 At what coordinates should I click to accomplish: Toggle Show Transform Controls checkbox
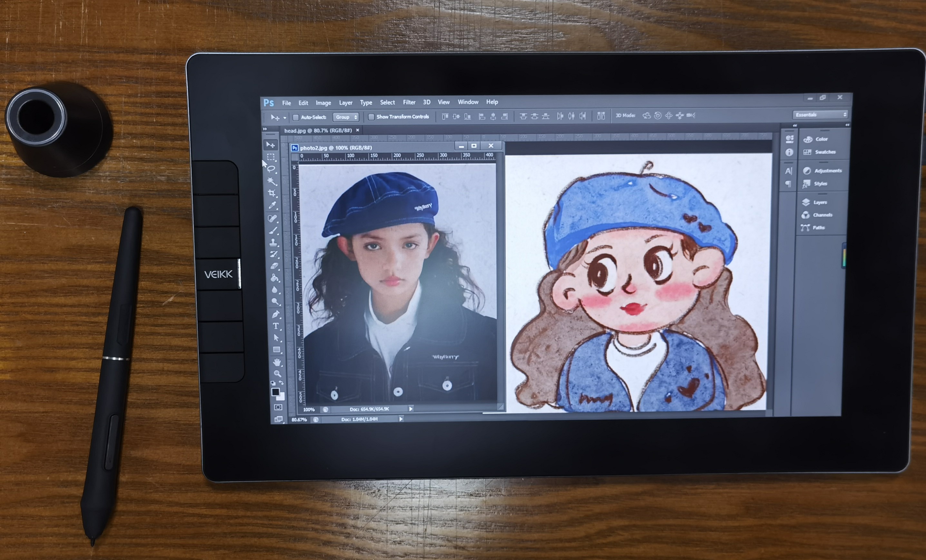(371, 117)
